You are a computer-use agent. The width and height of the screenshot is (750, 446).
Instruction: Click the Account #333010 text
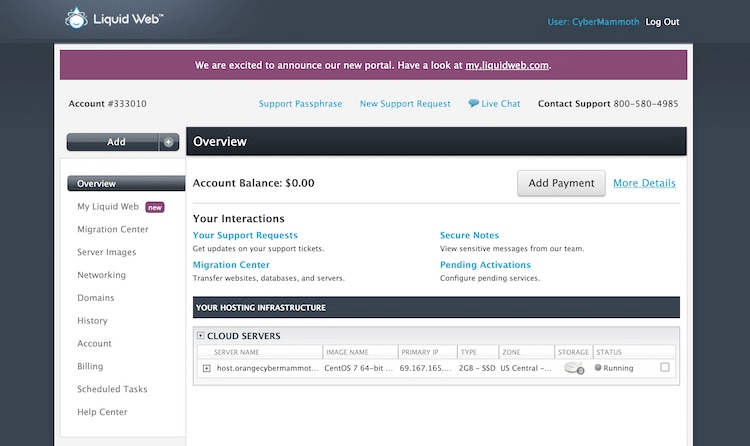coord(108,103)
